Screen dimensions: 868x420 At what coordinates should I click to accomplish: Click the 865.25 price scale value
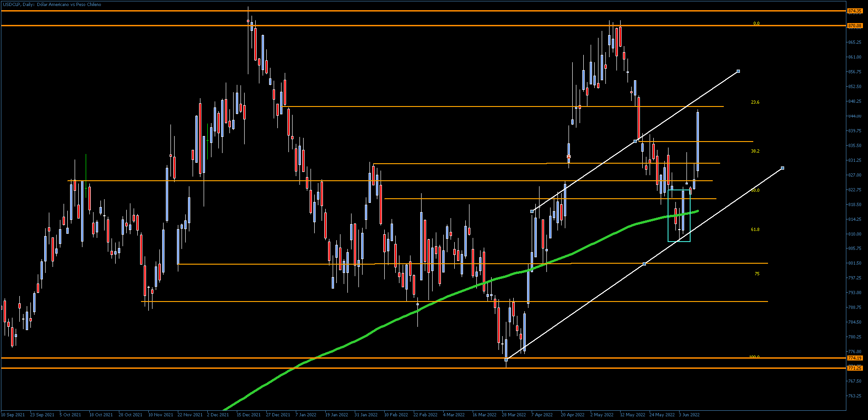pos(855,42)
